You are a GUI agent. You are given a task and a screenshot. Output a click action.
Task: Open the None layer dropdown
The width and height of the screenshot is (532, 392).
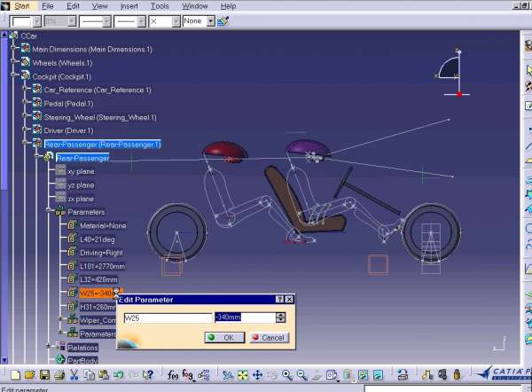[x=209, y=20]
